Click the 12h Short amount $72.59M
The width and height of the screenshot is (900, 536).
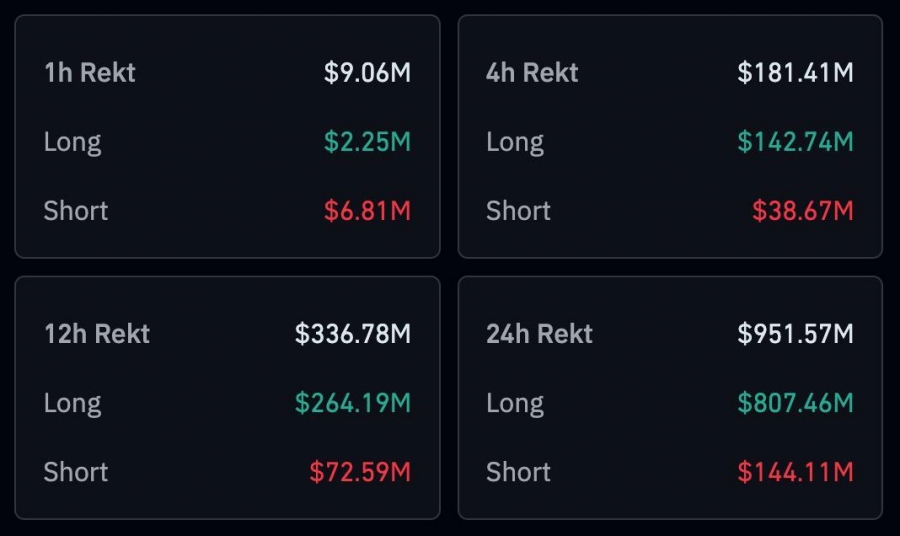pyautogui.click(x=360, y=472)
